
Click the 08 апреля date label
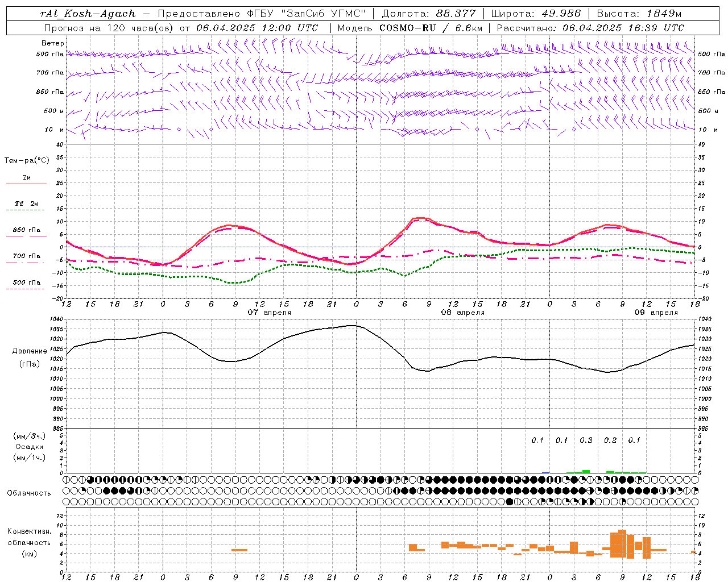click(x=463, y=312)
